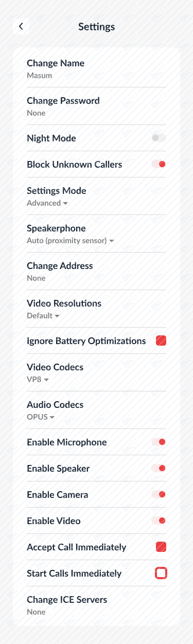This screenshot has width=193, height=644.
Task: Disable Block Unknown Callers switch
Action: tap(159, 164)
